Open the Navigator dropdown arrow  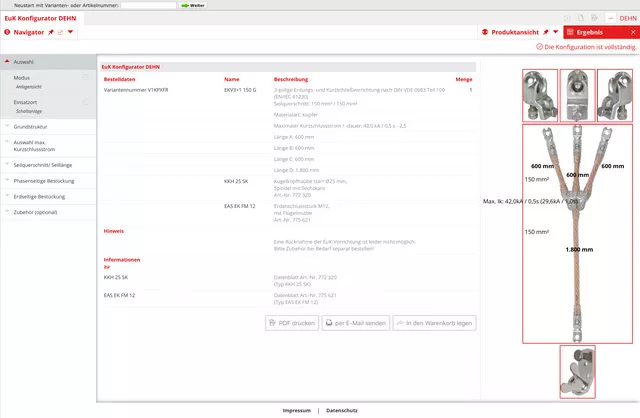[x=70, y=33]
